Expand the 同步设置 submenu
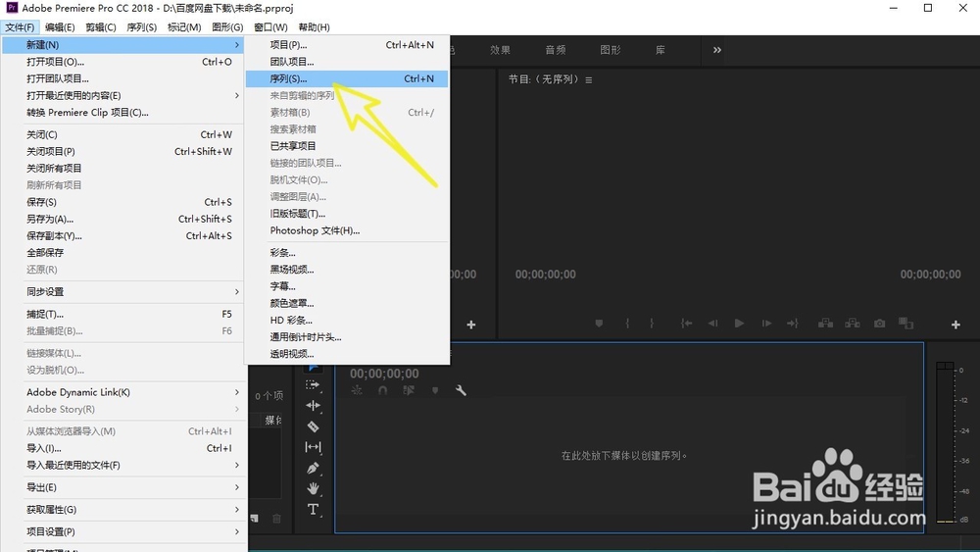The image size is (980, 552). [237, 292]
